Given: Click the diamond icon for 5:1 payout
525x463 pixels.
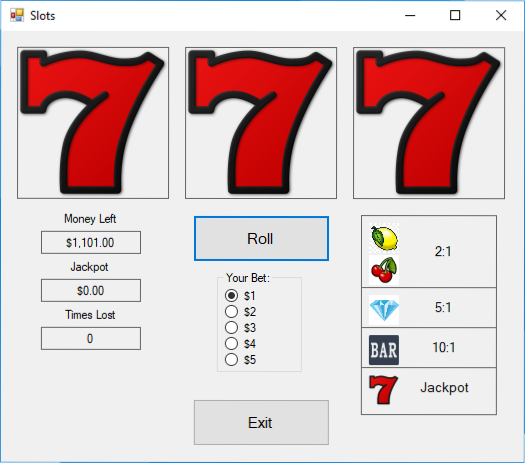Looking at the screenshot, I should [384, 310].
